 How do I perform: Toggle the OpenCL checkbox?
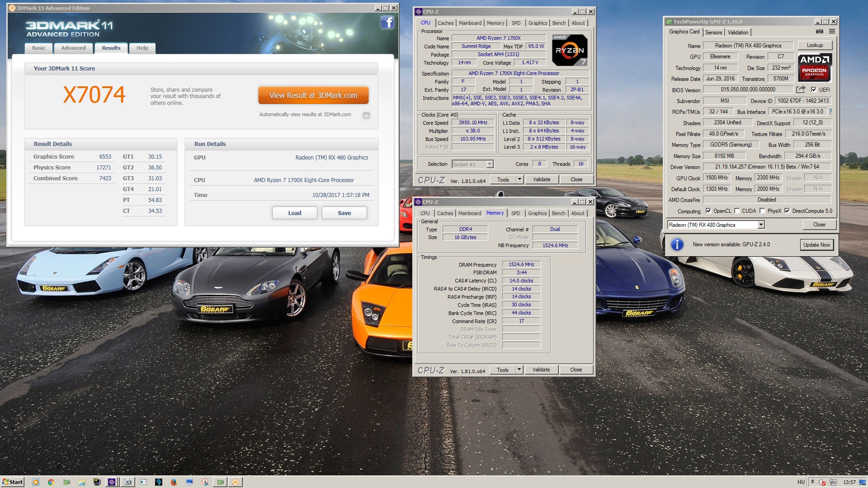708,211
